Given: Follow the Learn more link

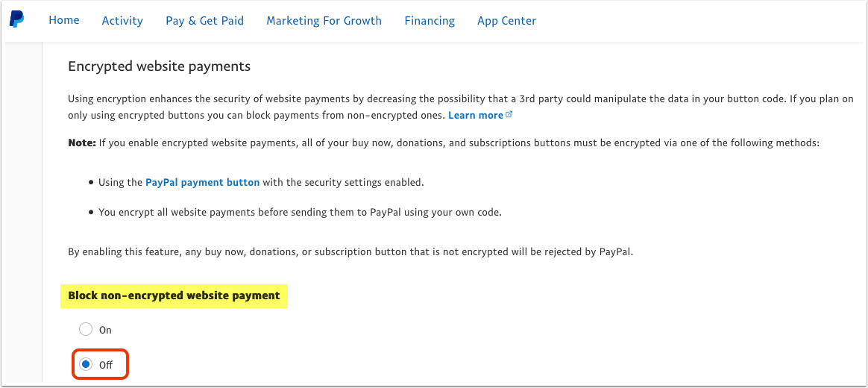Looking at the screenshot, I should 476,116.
